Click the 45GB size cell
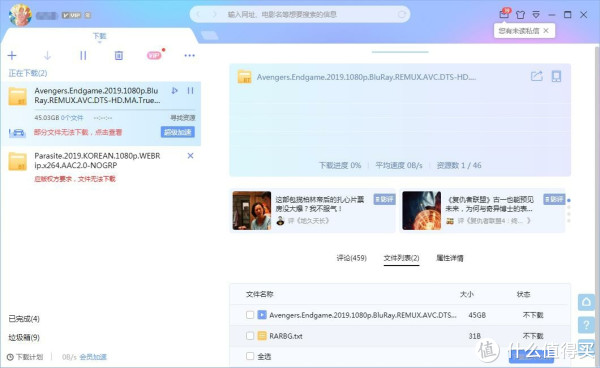 477,315
